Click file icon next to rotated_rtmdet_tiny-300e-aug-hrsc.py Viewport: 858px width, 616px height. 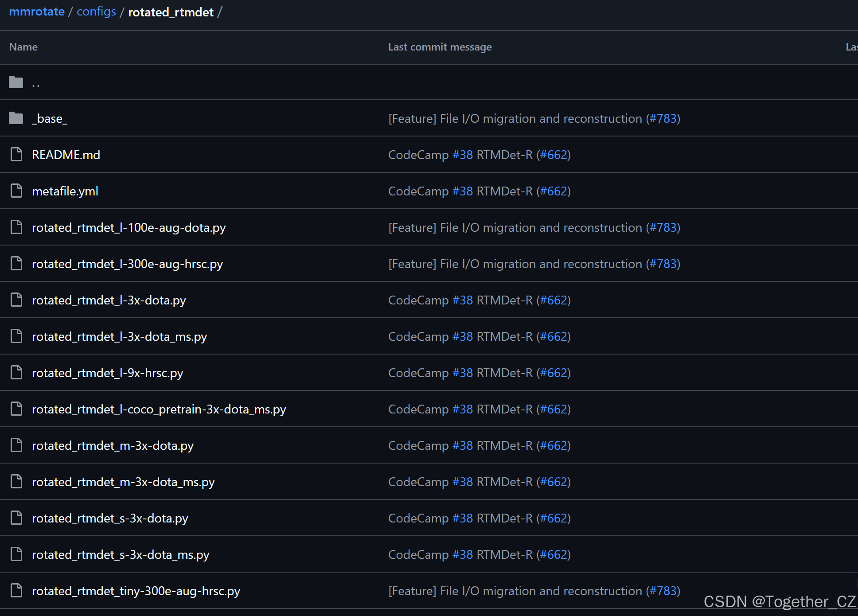point(16,591)
